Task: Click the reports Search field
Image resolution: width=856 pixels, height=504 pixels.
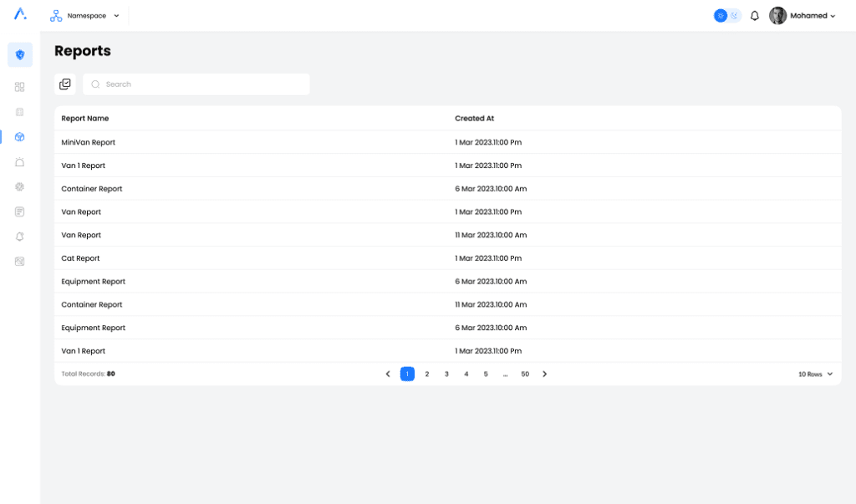Action: (x=201, y=84)
